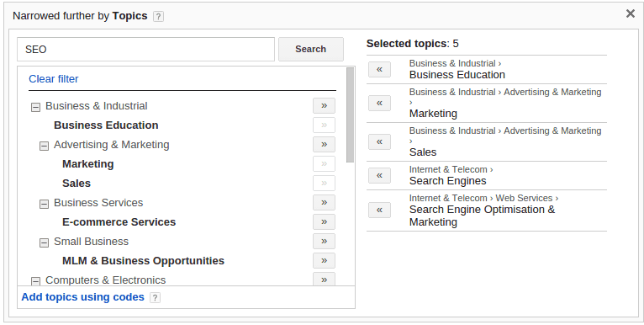The width and height of the screenshot is (644, 325).
Task: Close the Topics dialog
Action: click(631, 13)
